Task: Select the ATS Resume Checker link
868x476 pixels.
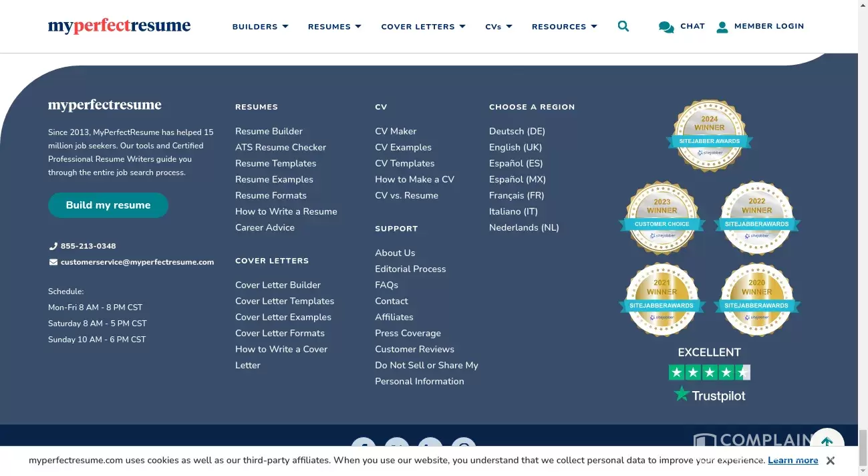Action: click(281, 147)
